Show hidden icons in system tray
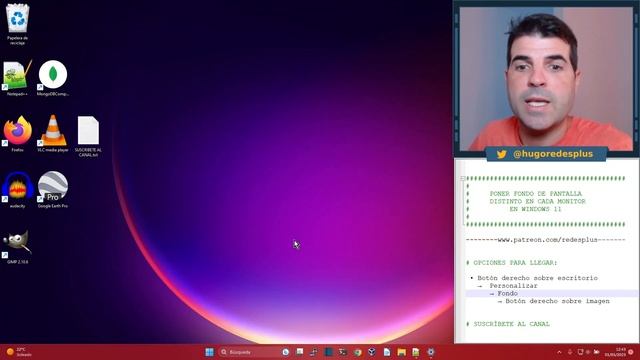Image resolution: width=640 pixels, height=360 pixels. 559,352
